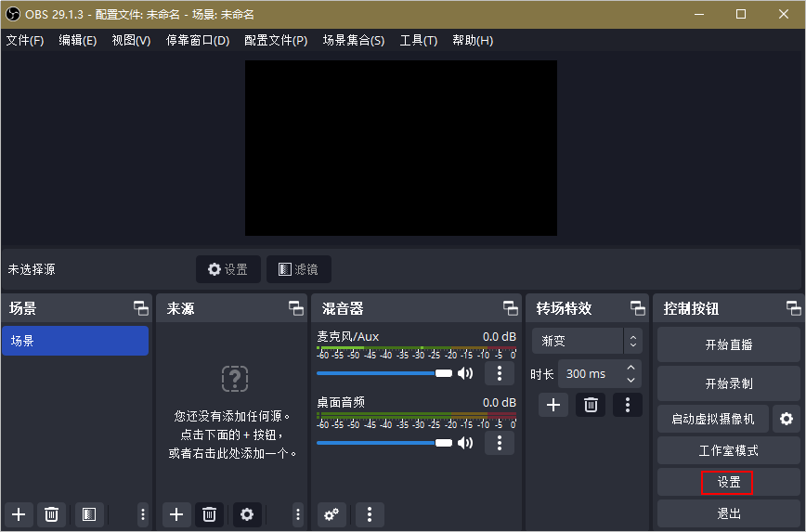Screen dimensions: 806x532
Task: Undock the 混音器 panel
Action: tap(511, 308)
